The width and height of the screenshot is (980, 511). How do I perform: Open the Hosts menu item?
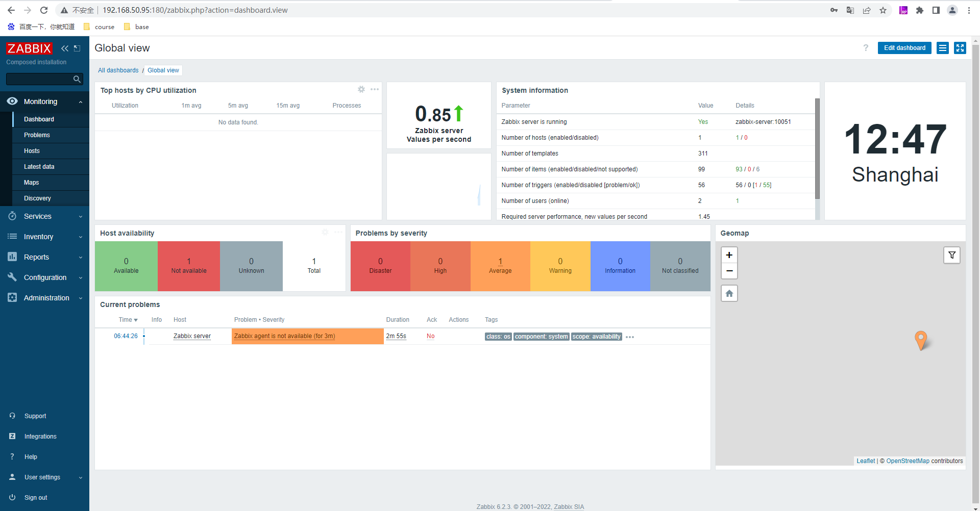pyautogui.click(x=51, y=151)
